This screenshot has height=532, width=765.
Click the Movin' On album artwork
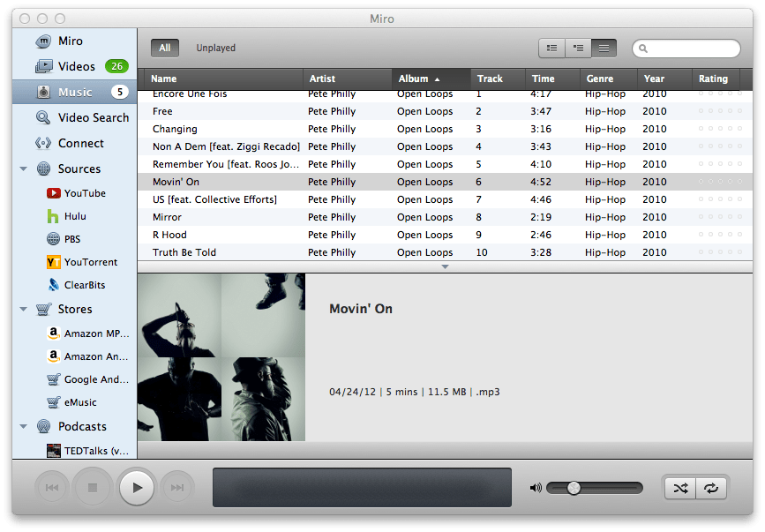click(x=221, y=357)
